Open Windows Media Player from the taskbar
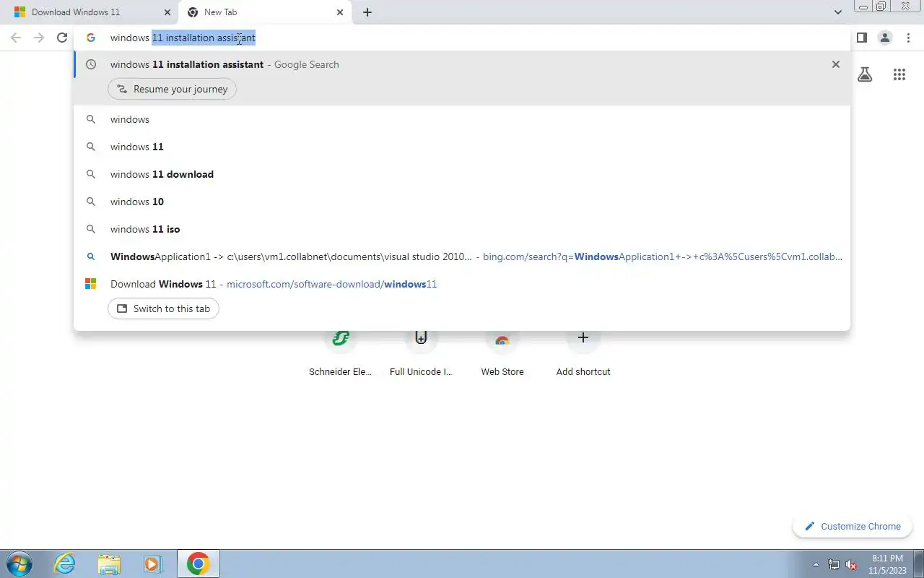The height and width of the screenshot is (578, 924). coord(153,564)
